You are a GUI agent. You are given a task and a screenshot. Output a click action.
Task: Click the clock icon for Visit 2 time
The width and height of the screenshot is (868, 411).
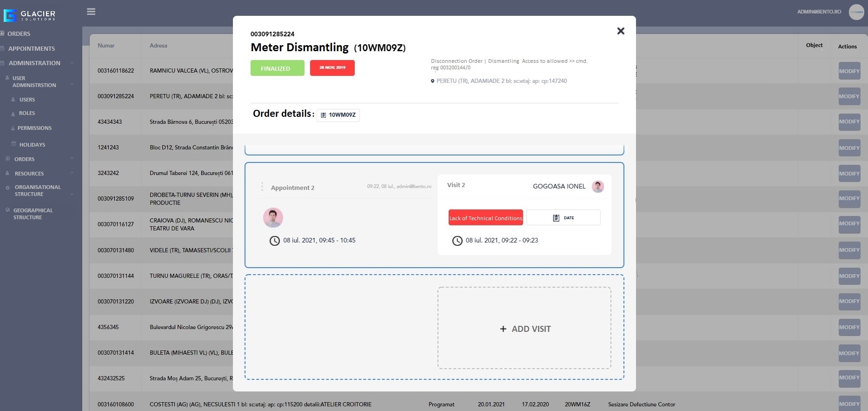click(457, 241)
